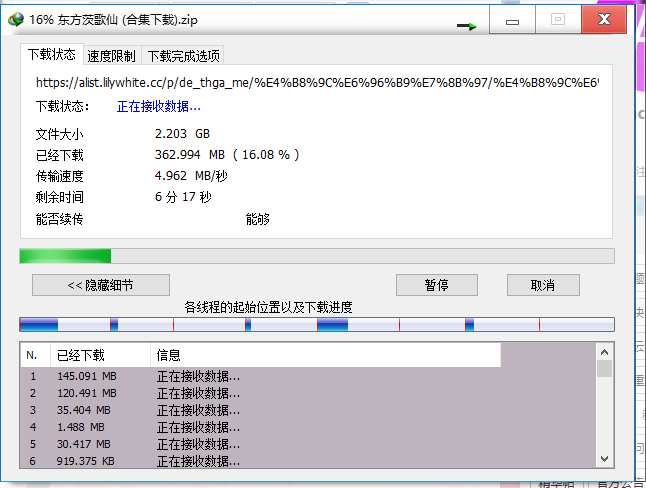The image size is (646, 488).
Task: Click the maximize button in title bar
Action: coord(558,19)
